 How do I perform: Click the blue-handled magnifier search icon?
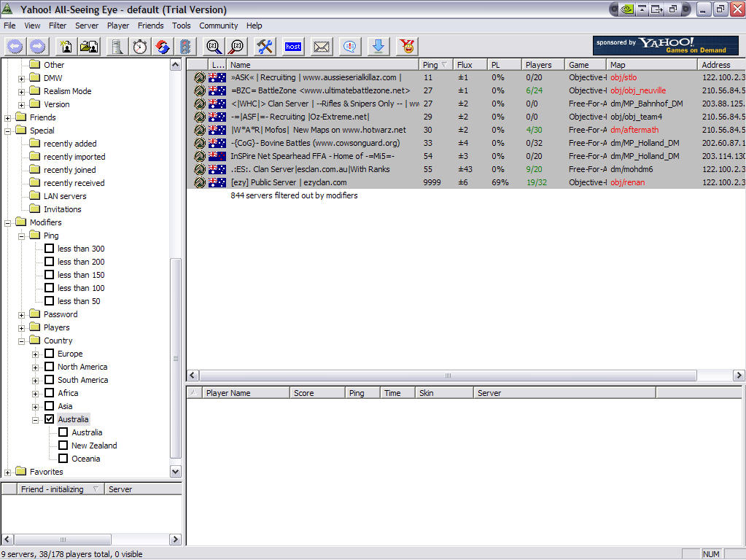pyautogui.click(x=214, y=46)
